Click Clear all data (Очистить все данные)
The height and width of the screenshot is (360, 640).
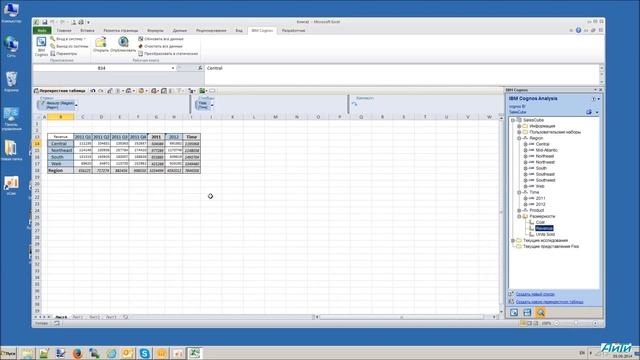point(160,46)
